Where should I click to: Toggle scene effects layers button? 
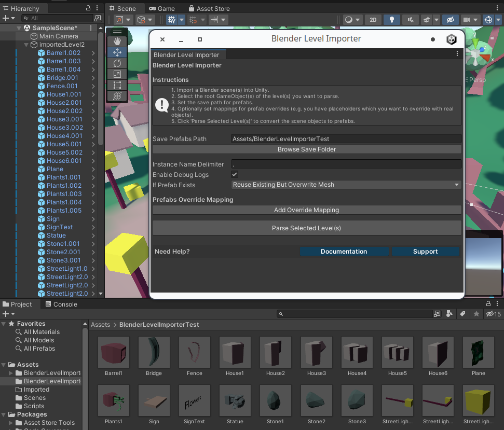tap(427, 20)
